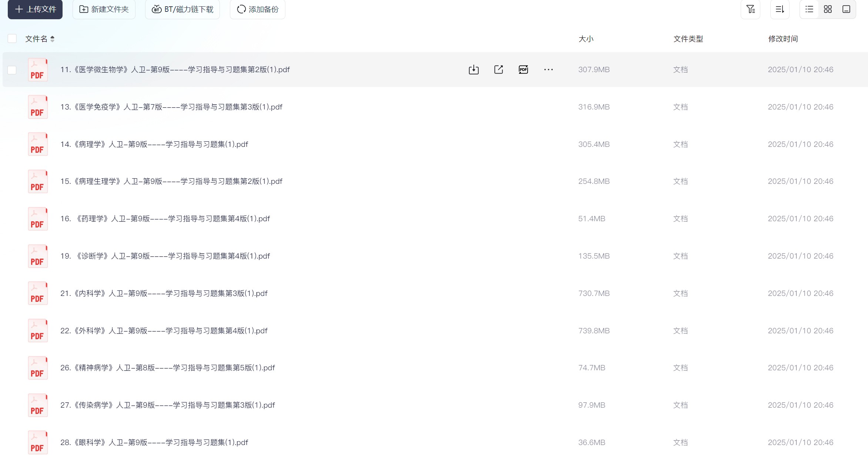Switch to grid view icon
Screen dimensions: 868x455
(x=828, y=9)
